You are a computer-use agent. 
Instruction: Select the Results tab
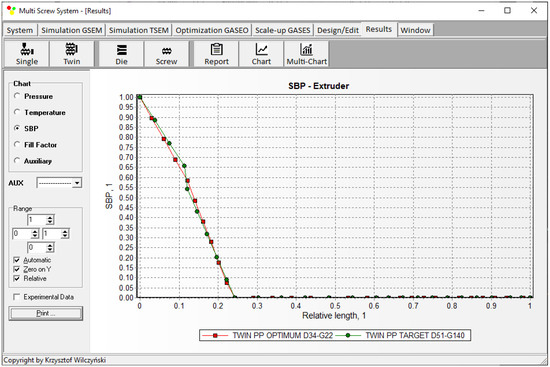(x=379, y=29)
